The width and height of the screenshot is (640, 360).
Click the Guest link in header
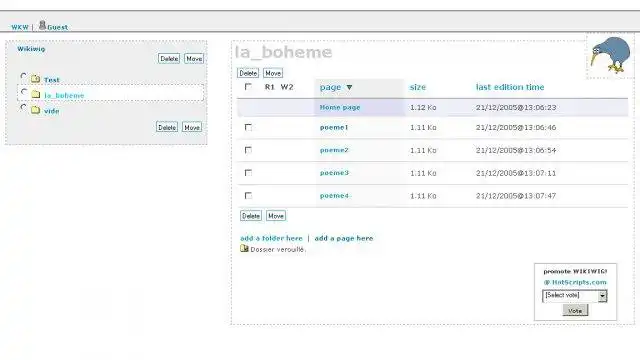(58, 27)
